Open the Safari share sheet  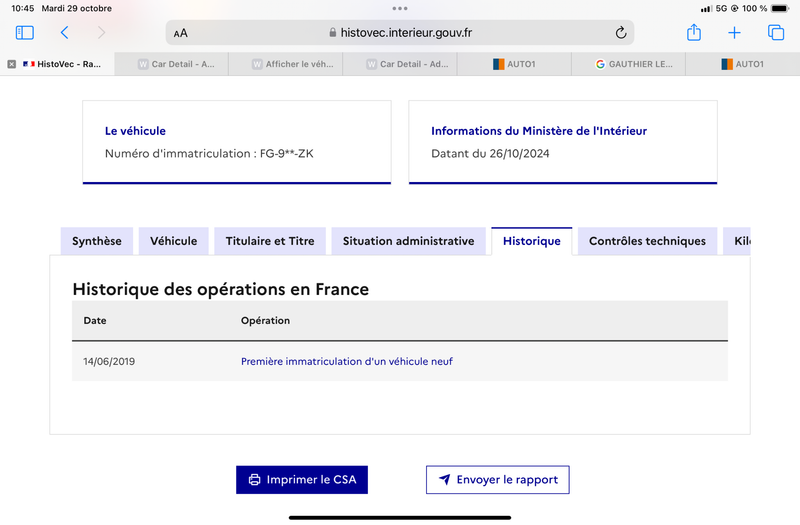pyautogui.click(x=693, y=33)
